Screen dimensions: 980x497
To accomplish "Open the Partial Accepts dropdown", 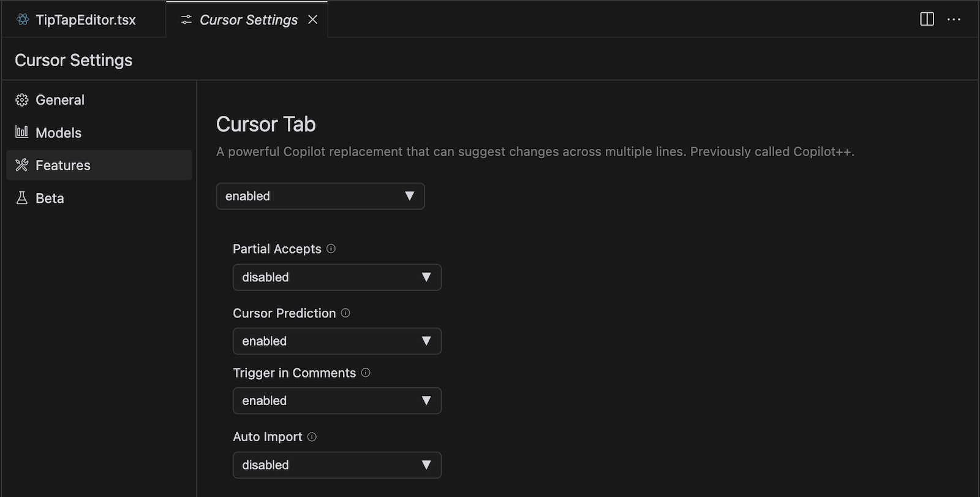I will pos(337,277).
